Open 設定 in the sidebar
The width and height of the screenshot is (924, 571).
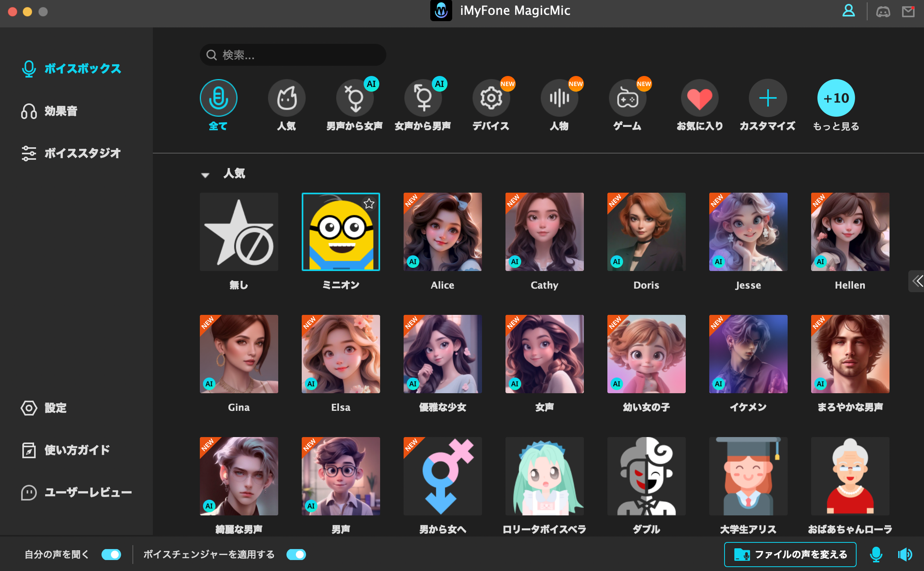(44, 408)
